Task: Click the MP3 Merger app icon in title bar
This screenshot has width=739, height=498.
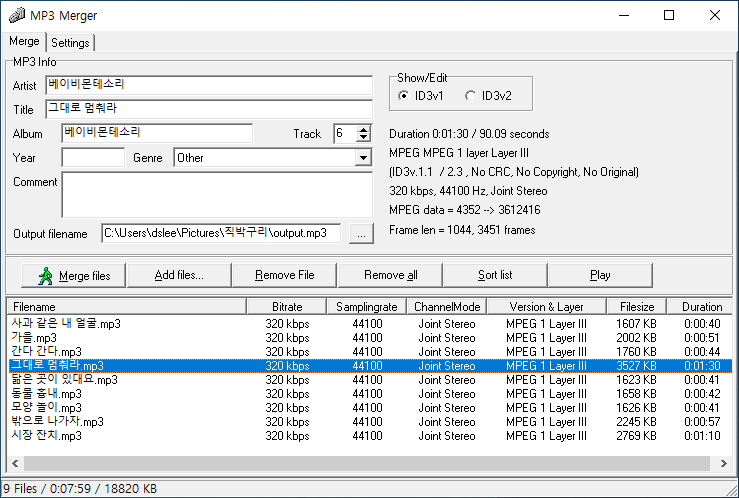Action: coord(17,15)
